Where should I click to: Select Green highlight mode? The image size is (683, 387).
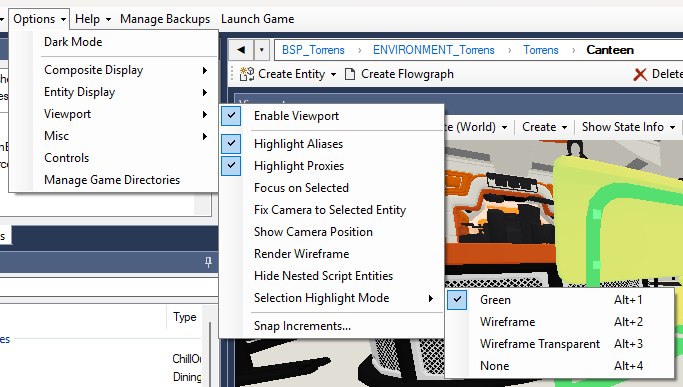[x=560, y=300]
